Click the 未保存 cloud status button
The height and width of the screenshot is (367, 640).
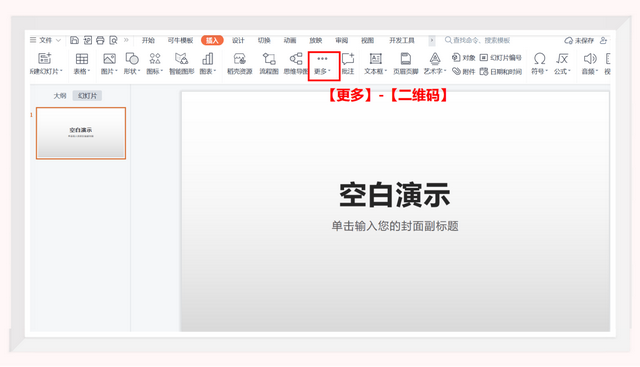pos(579,40)
